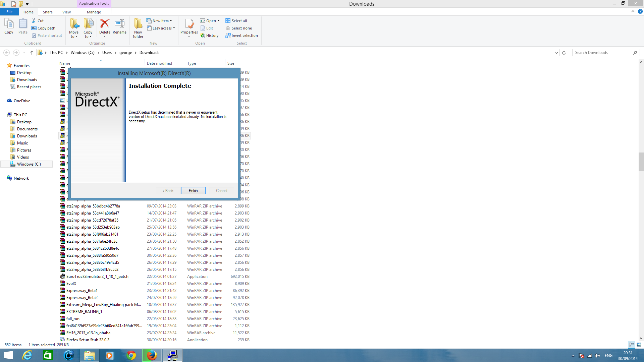Switch to details view icon in status bar
644x362 pixels.
(x=632, y=345)
